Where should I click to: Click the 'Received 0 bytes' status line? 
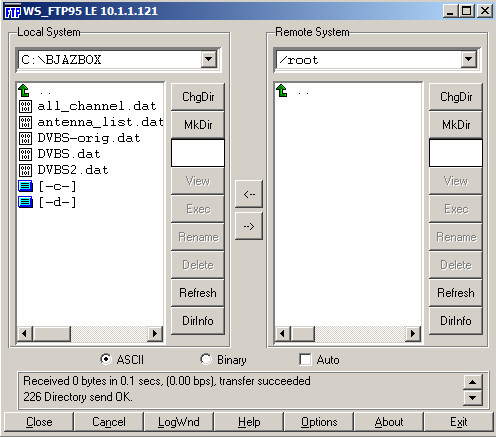click(x=167, y=381)
